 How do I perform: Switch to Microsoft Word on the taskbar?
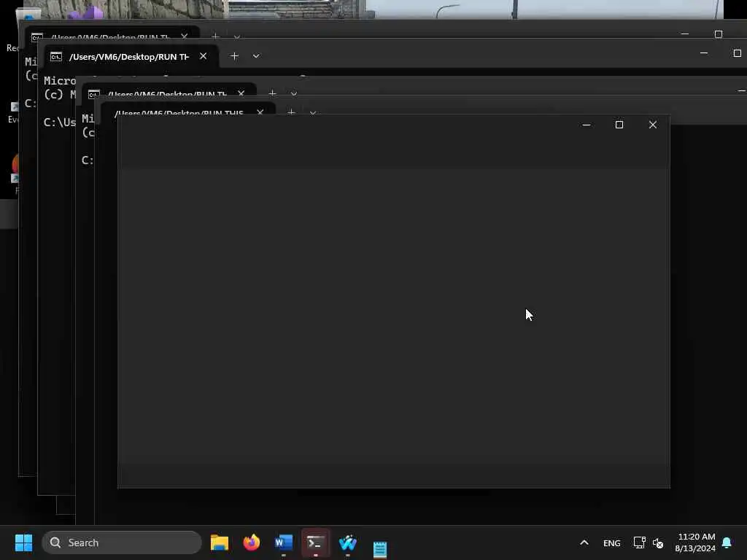pyautogui.click(x=284, y=542)
